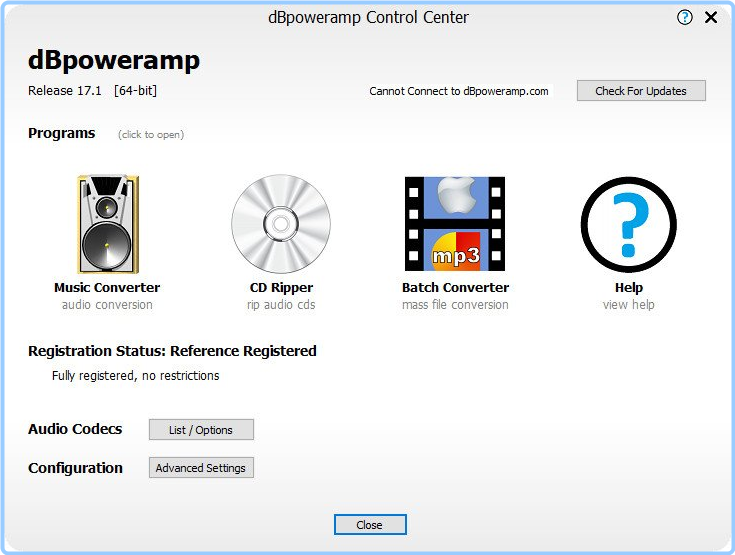Click the 'audio conversion' subtitle
Screen dimensions: 735x555
[107, 305]
